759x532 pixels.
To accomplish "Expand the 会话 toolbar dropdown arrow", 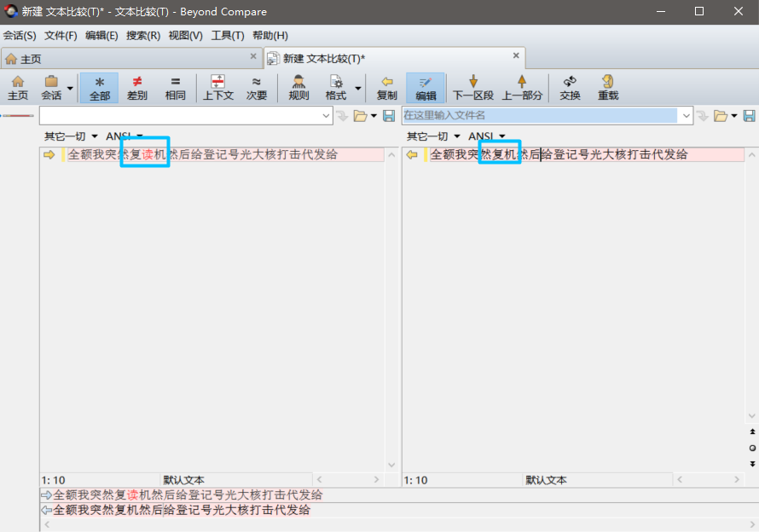I will click(x=70, y=88).
